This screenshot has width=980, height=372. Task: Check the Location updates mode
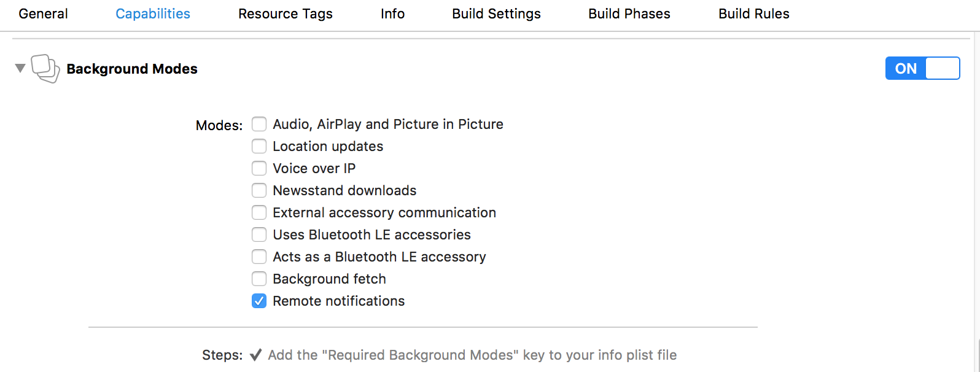point(259,146)
